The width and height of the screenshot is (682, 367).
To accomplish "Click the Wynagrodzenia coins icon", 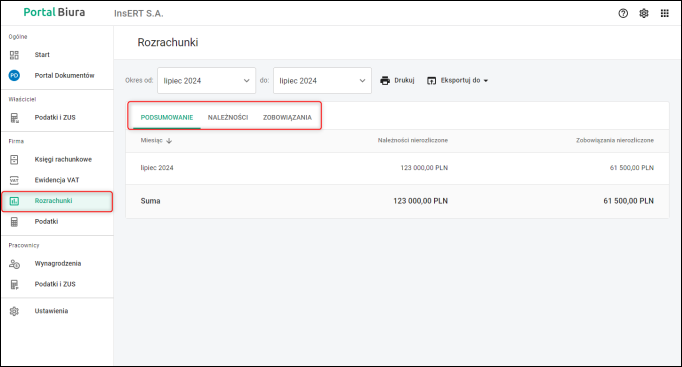I will point(14,264).
